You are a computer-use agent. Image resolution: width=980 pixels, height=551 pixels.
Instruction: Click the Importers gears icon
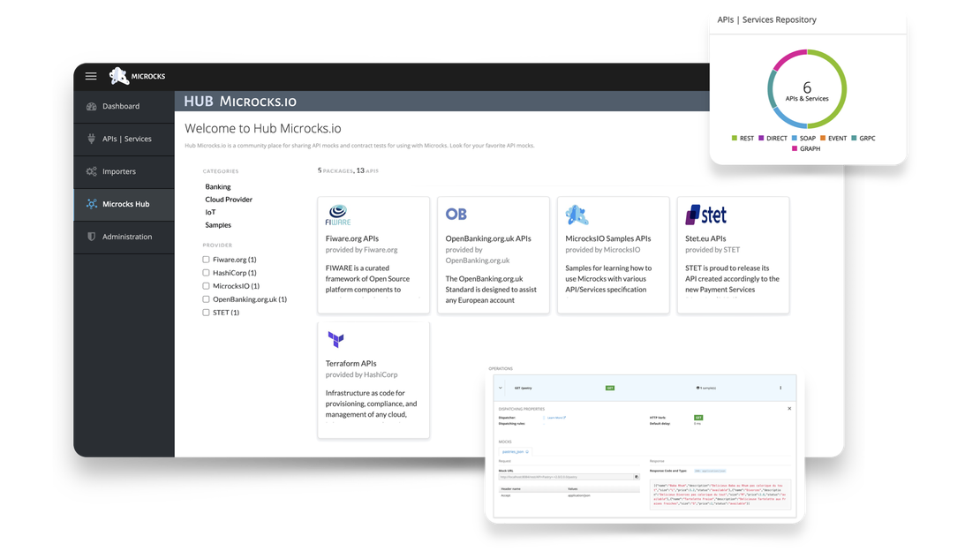(x=91, y=171)
